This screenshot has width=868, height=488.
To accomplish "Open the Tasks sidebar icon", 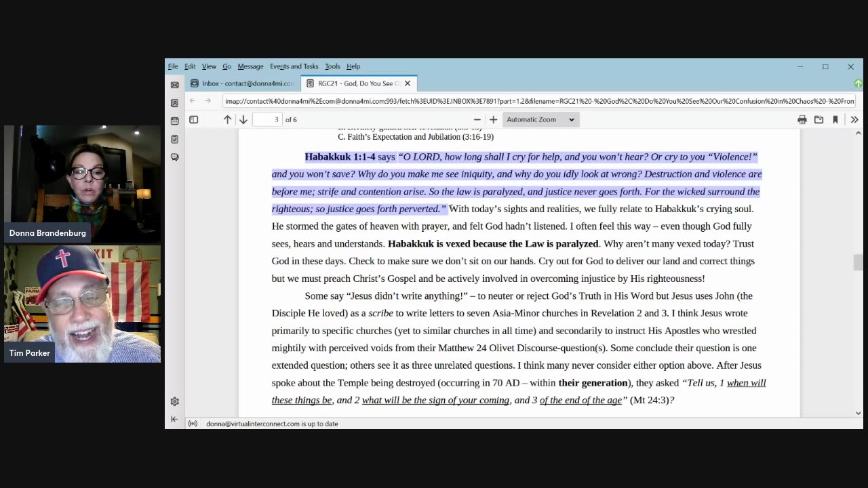I will point(174,139).
